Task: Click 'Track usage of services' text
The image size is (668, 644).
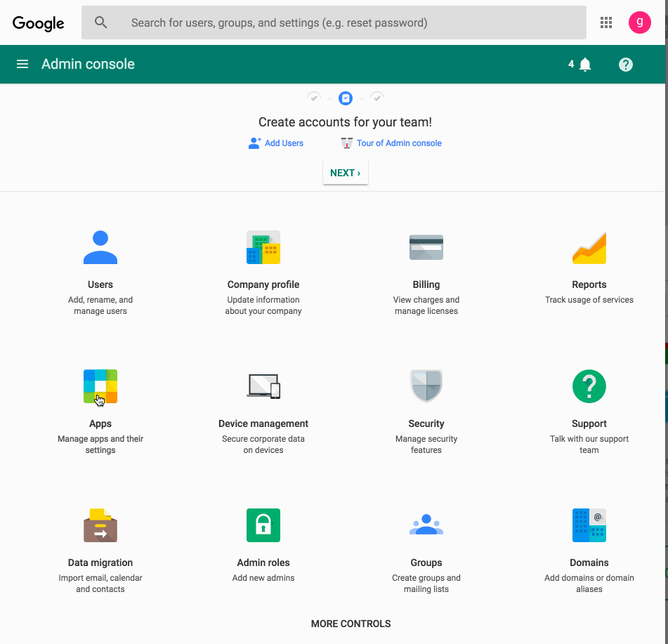Action: coord(589,300)
